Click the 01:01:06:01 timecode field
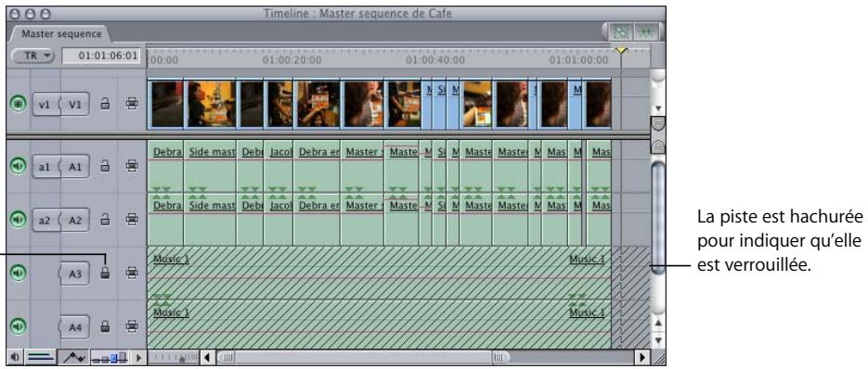 pos(101,56)
